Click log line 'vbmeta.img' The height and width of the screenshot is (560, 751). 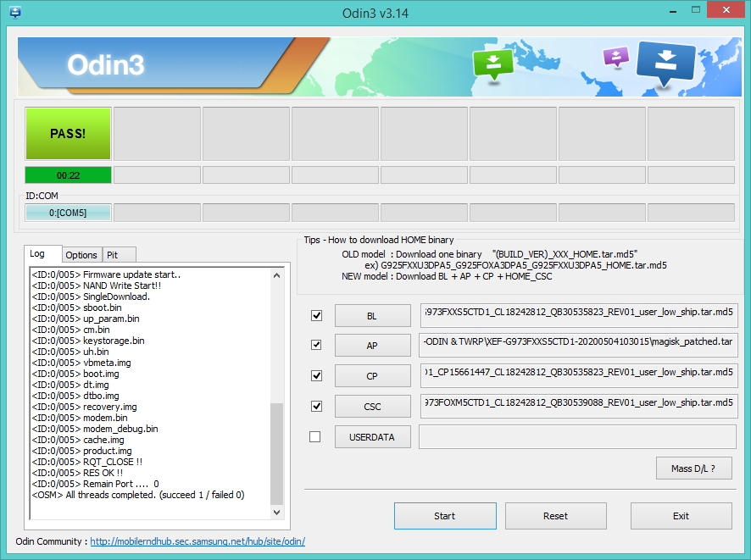coord(81,363)
